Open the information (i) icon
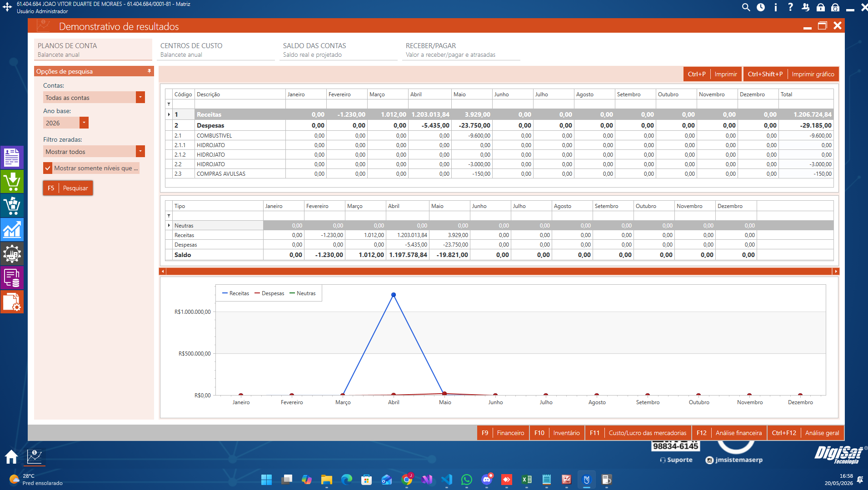Image resolution: width=868 pixels, height=490 pixels. (776, 7)
